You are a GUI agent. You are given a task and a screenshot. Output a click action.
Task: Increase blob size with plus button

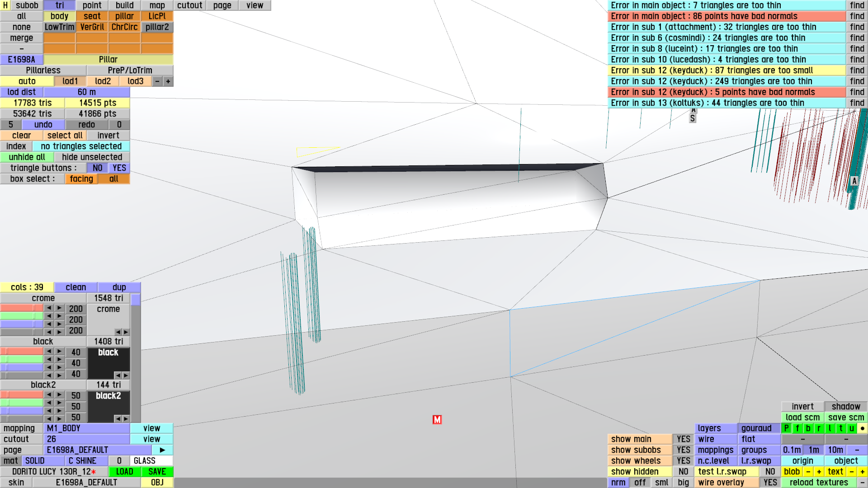(x=819, y=472)
